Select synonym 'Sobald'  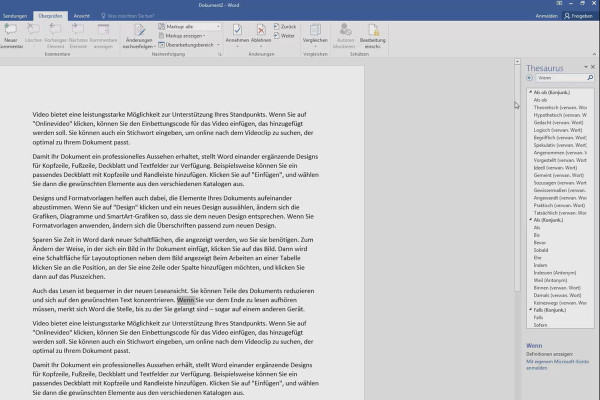541,250
